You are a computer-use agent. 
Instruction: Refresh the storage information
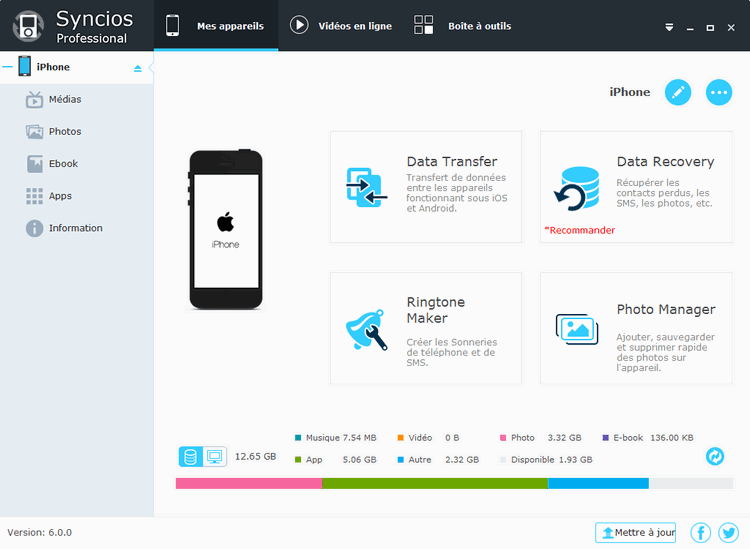click(x=715, y=456)
